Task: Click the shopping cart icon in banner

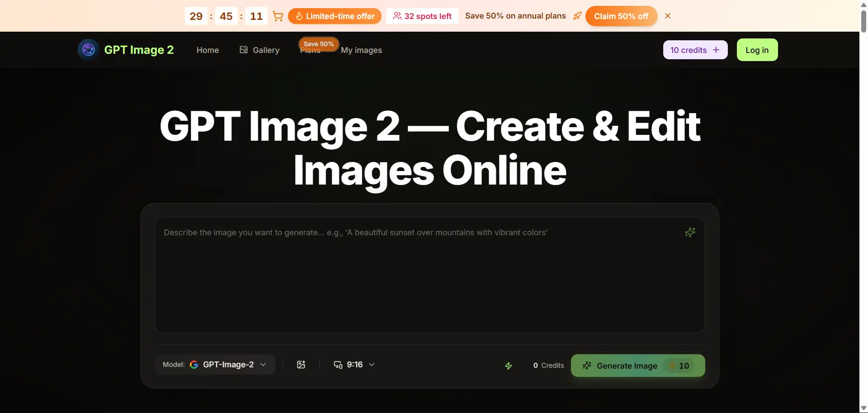Action: tap(278, 16)
